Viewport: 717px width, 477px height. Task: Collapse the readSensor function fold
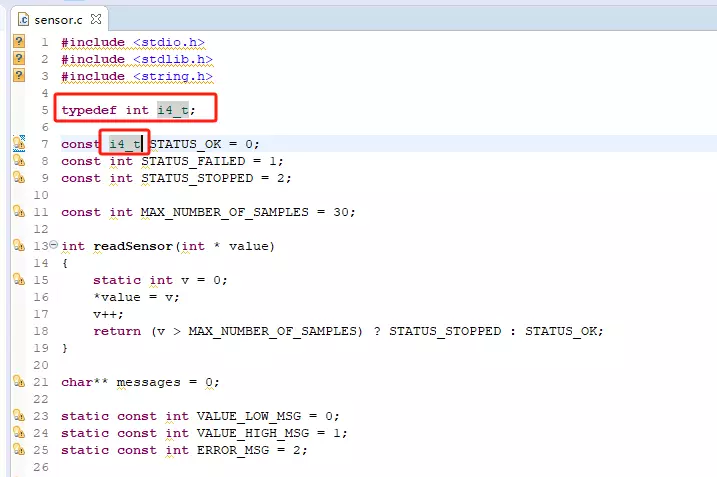coord(53,246)
